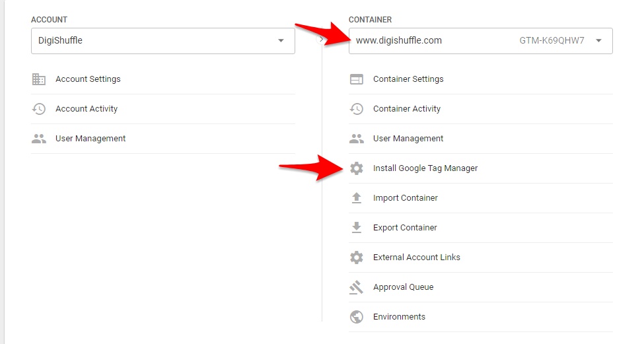Choose Export Container
This screenshot has width=644, height=344.
tap(481, 227)
